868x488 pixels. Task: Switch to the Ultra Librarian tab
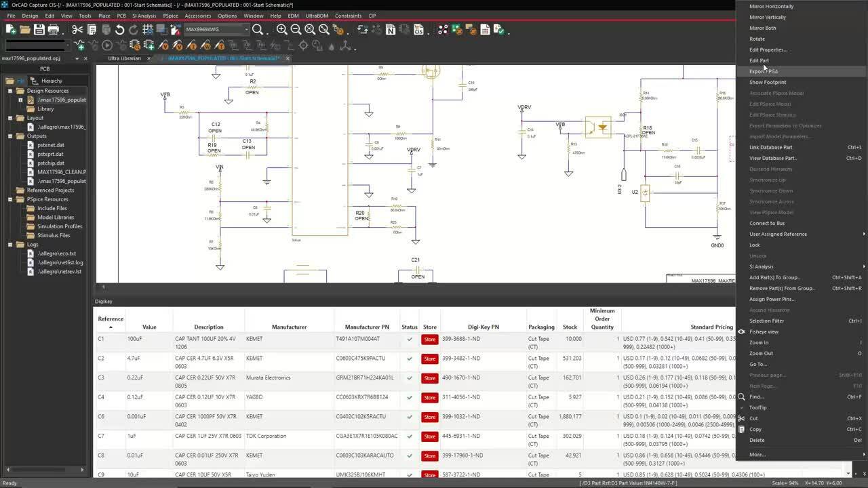[123, 58]
